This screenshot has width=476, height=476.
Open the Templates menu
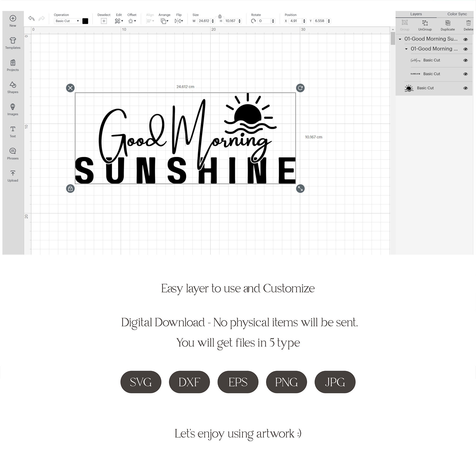click(13, 43)
